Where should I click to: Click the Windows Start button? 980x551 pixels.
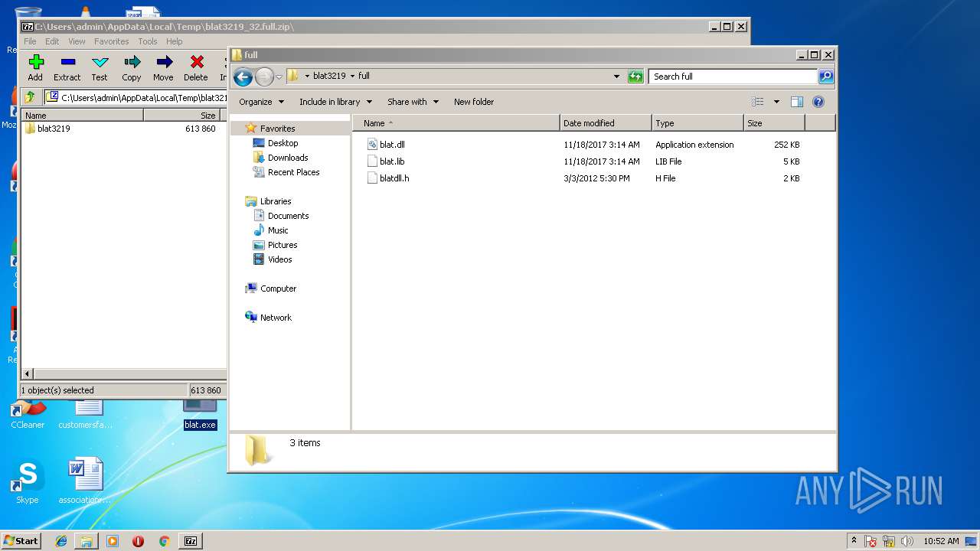pyautogui.click(x=21, y=540)
